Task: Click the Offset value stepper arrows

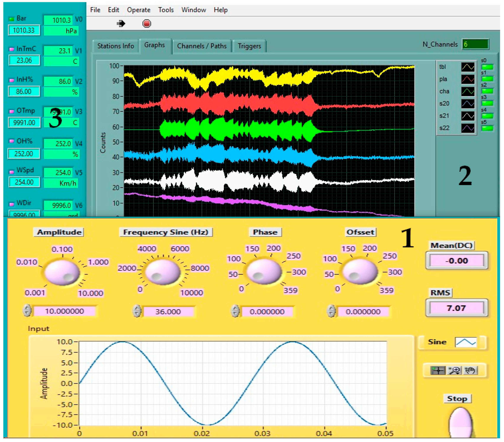Action: tap(331, 311)
